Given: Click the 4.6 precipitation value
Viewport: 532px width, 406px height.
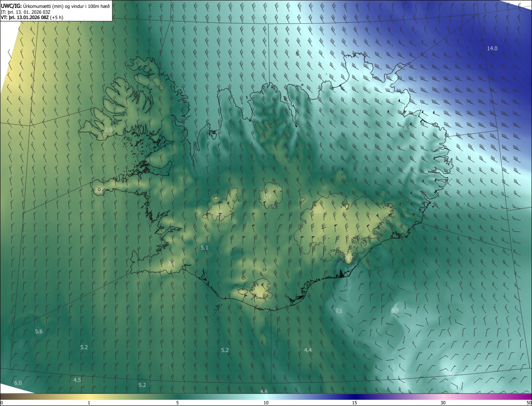Looking at the screenshot, I should tap(264, 392).
